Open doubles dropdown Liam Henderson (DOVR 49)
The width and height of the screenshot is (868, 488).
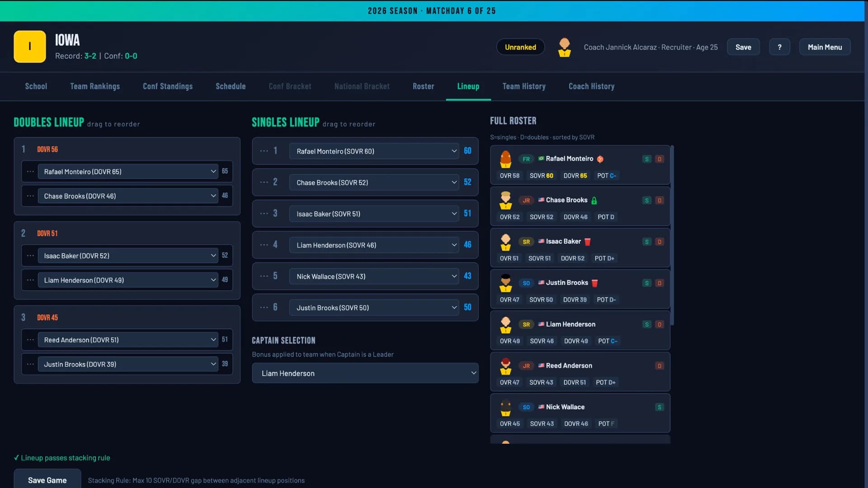click(128, 280)
